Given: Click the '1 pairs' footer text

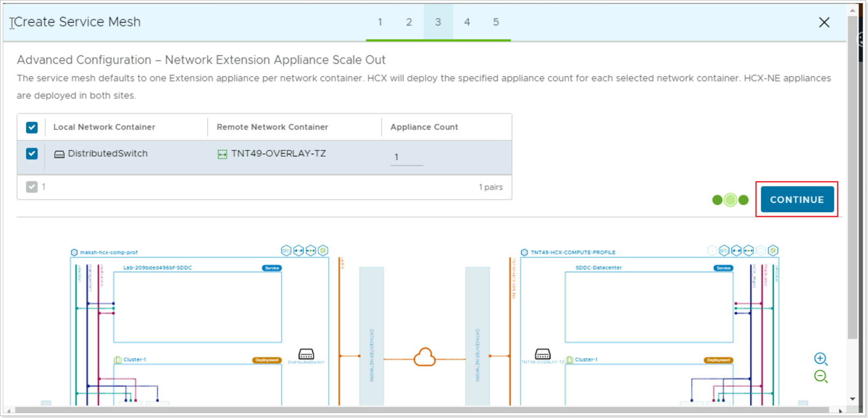Looking at the screenshot, I should [x=491, y=187].
